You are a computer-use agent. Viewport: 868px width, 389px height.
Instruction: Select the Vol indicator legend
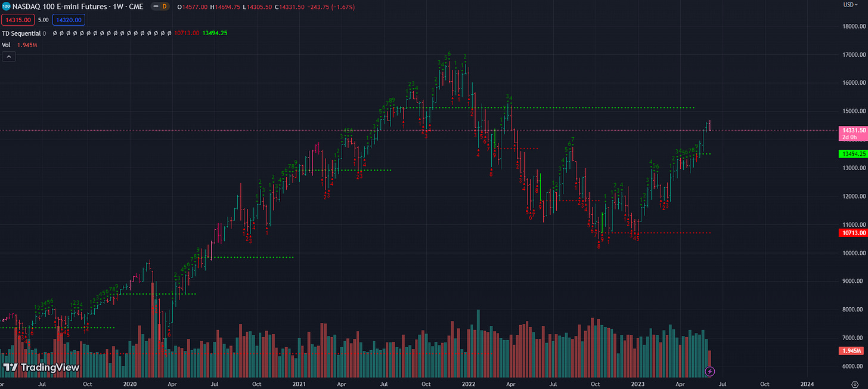(x=6, y=45)
